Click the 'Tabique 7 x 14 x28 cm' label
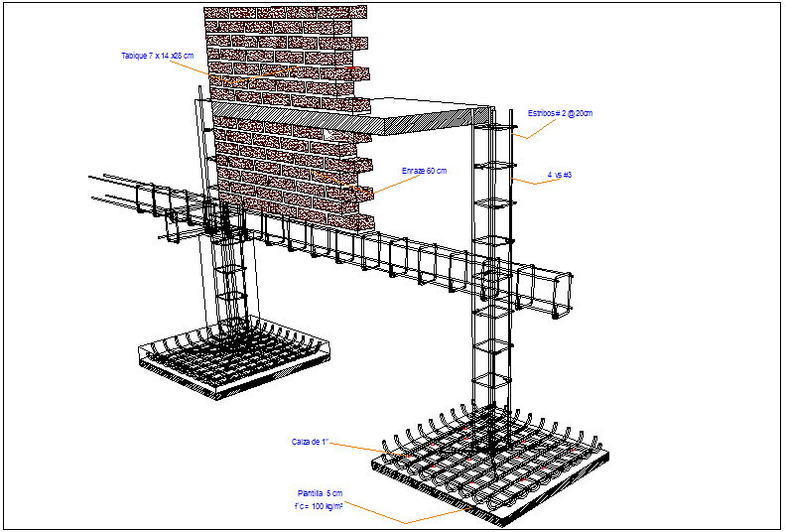This screenshot has height=532, width=785. (x=157, y=56)
